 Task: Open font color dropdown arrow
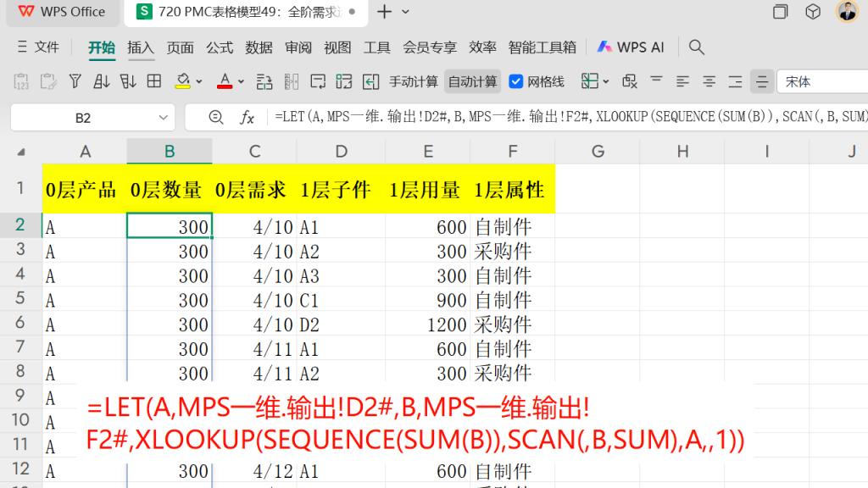[242, 82]
